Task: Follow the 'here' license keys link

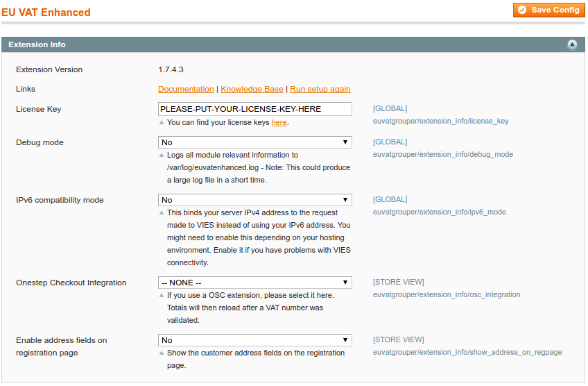Action: tap(279, 122)
